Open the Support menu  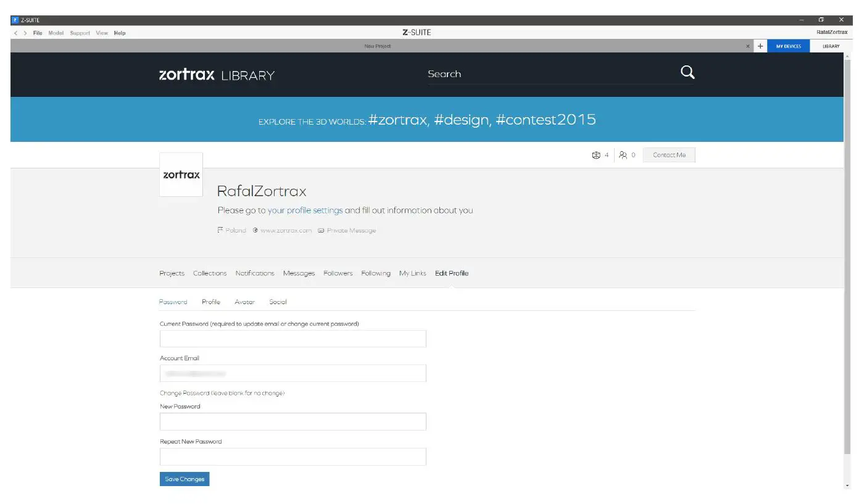(79, 33)
